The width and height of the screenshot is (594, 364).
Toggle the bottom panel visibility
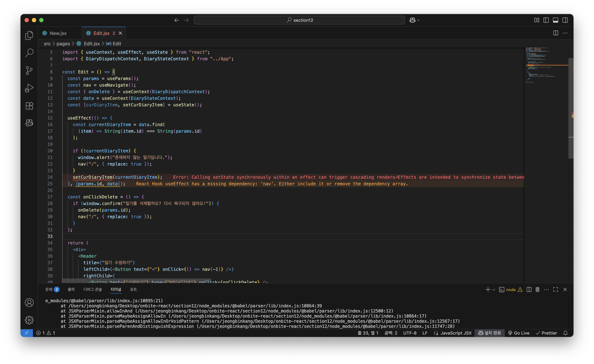click(556, 20)
